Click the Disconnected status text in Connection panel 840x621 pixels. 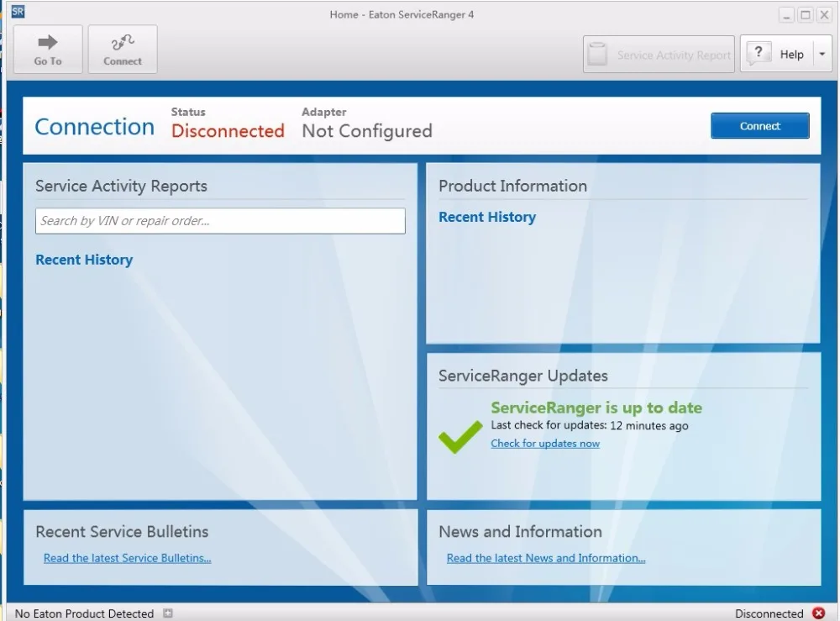[x=228, y=131]
